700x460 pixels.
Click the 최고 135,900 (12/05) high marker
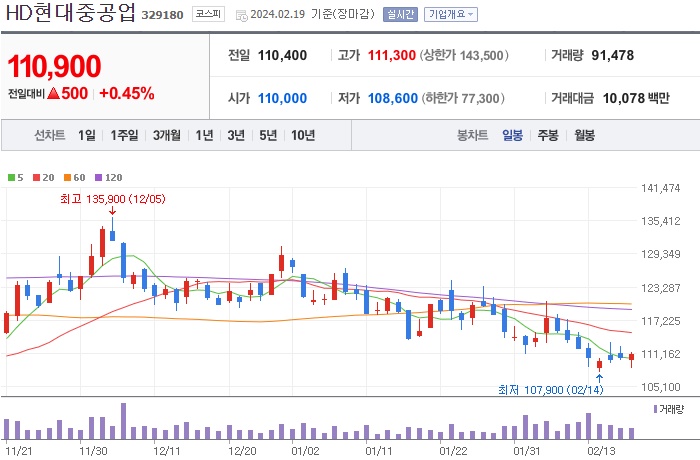click(112, 199)
